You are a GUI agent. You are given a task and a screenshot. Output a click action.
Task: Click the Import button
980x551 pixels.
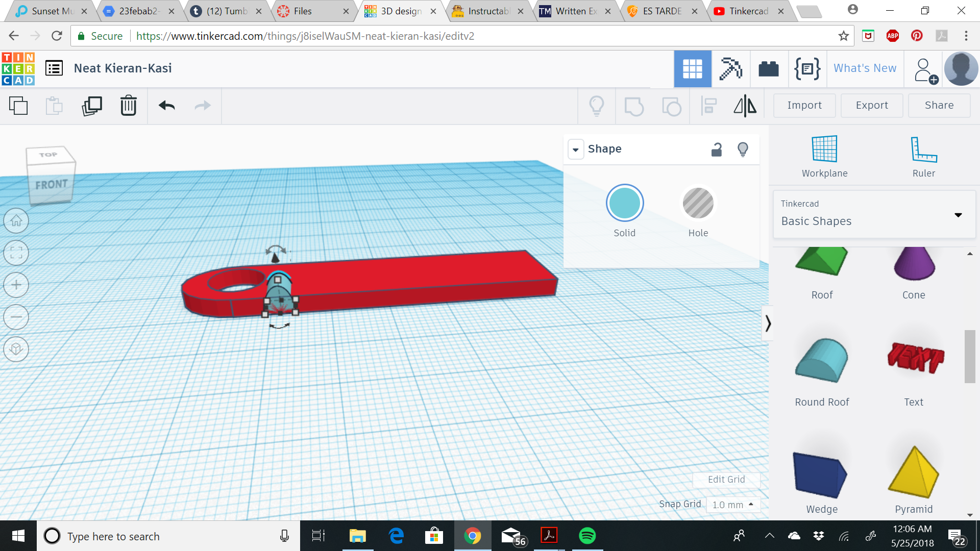click(x=804, y=105)
